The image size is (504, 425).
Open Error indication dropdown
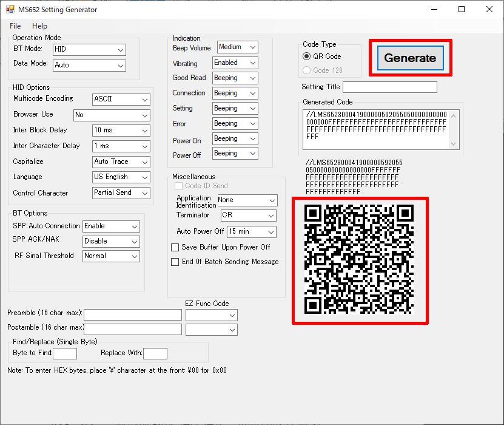click(x=235, y=123)
